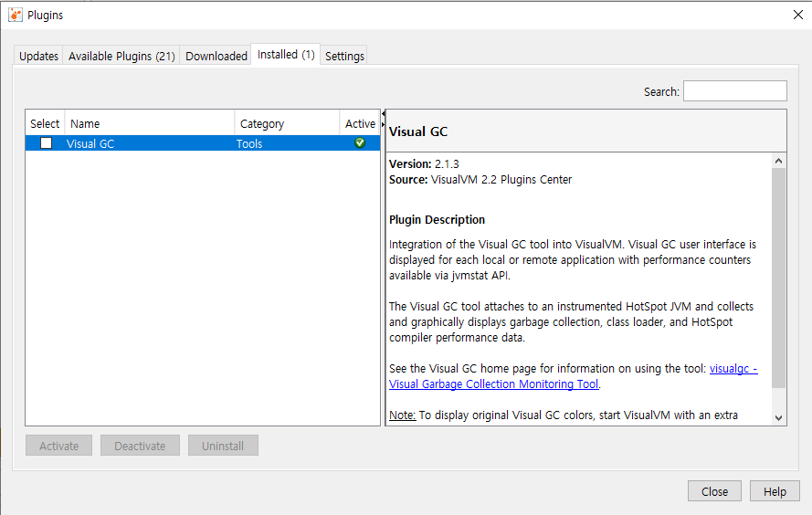Open Help for the Plugins dialog

(775, 491)
